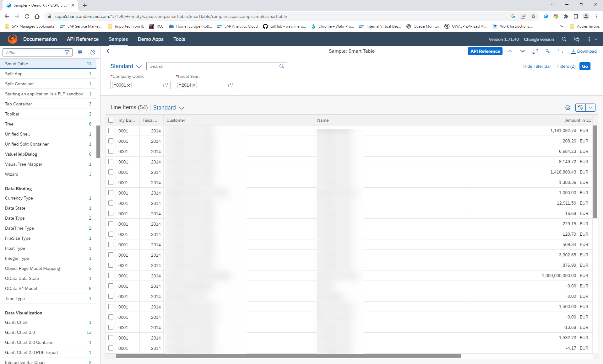Image resolution: width=603 pixels, height=364 pixels.
Task: Open the new tab with plus icon
Action: click(x=85, y=5)
